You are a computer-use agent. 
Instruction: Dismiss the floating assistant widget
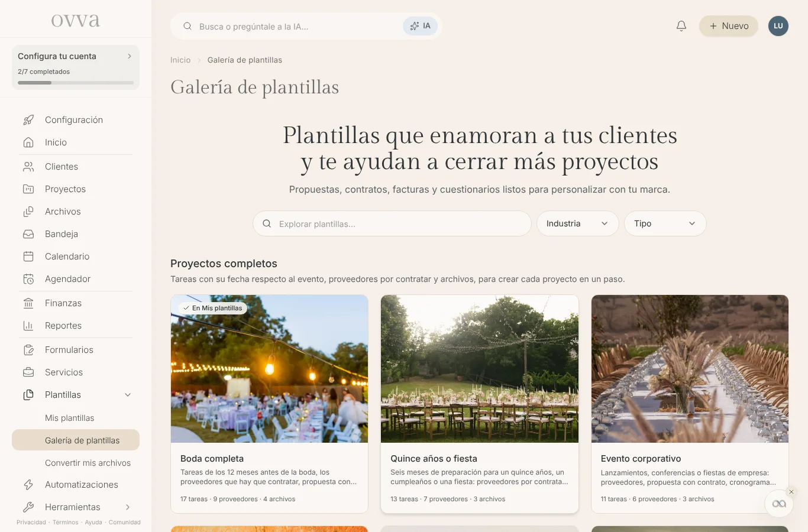pos(791,492)
